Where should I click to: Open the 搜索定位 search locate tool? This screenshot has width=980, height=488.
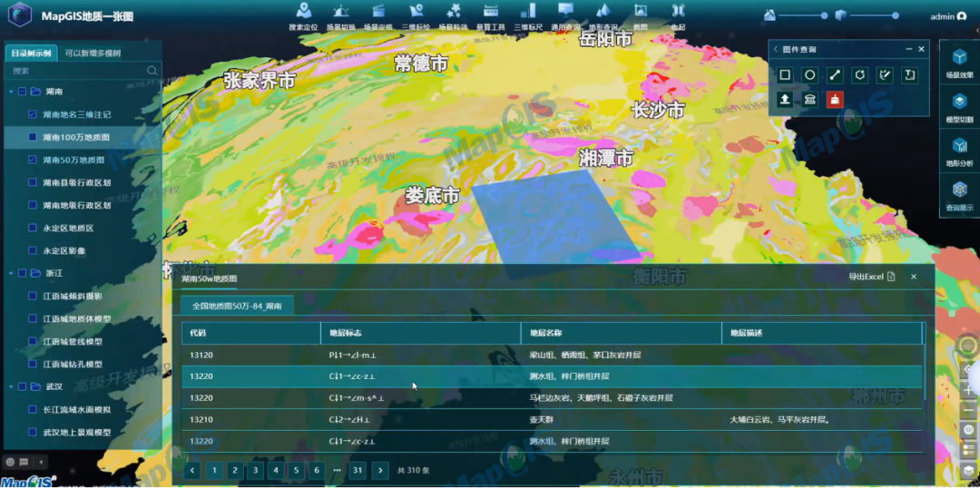click(x=304, y=17)
